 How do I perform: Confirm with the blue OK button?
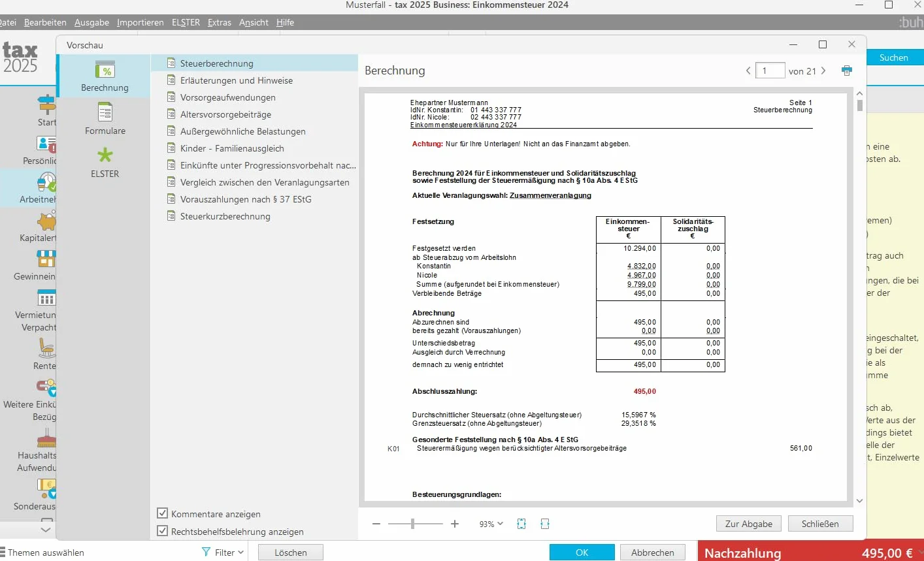(582, 553)
